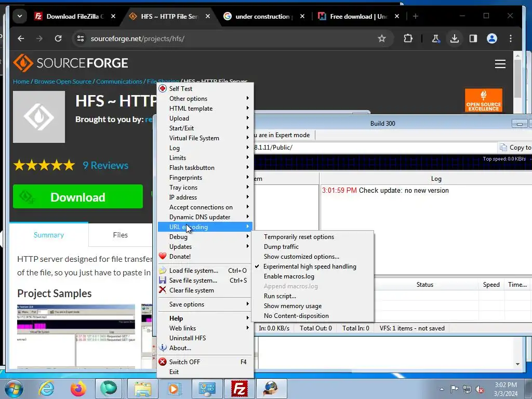Click the folder icon for Load file system
The width and height of the screenshot is (532, 399).
[163, 270]
